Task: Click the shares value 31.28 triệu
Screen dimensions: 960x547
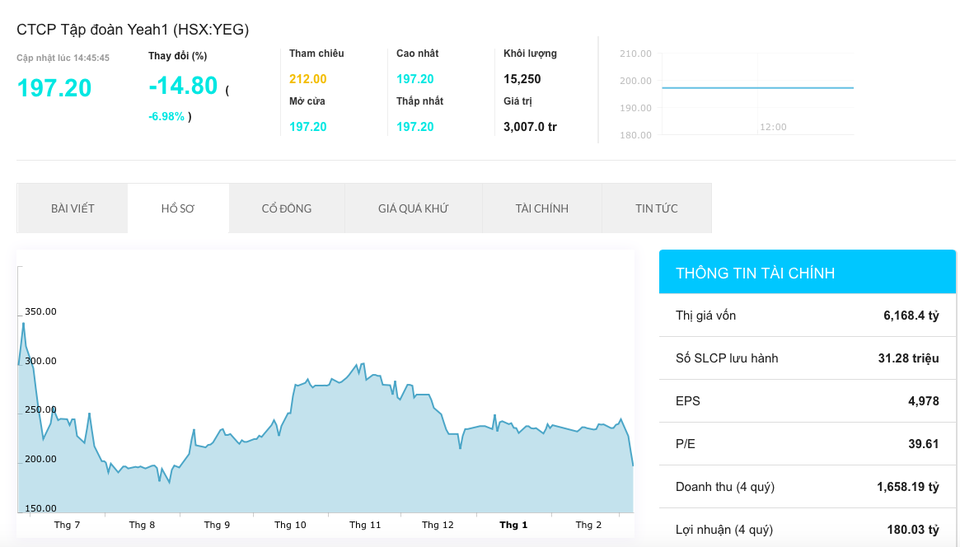Action: click(909, 358)
